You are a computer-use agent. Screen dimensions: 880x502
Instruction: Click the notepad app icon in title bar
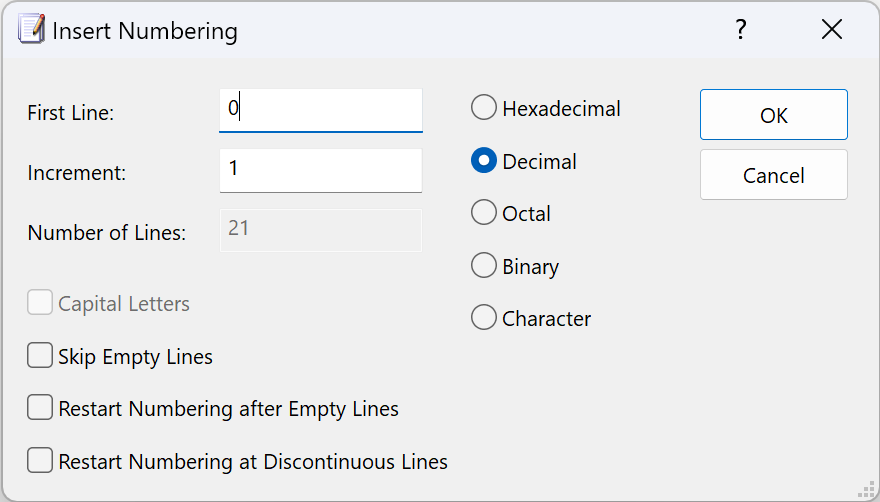click(31, 30)
